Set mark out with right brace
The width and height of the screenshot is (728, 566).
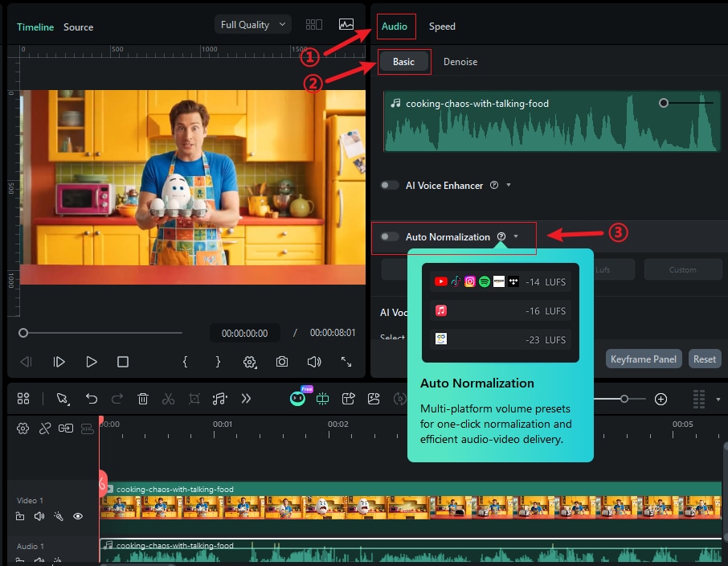coord(218,362)
